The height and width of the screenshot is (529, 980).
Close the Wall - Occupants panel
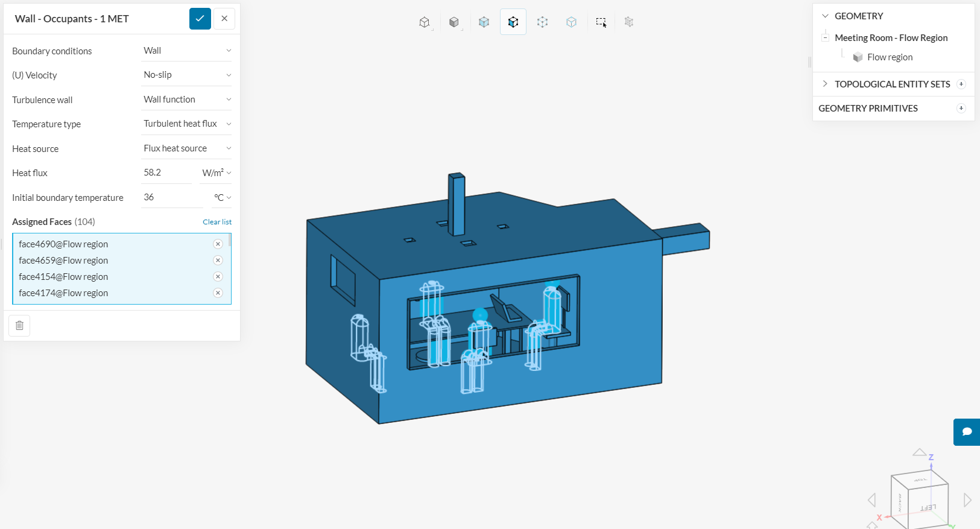point(224,19)
